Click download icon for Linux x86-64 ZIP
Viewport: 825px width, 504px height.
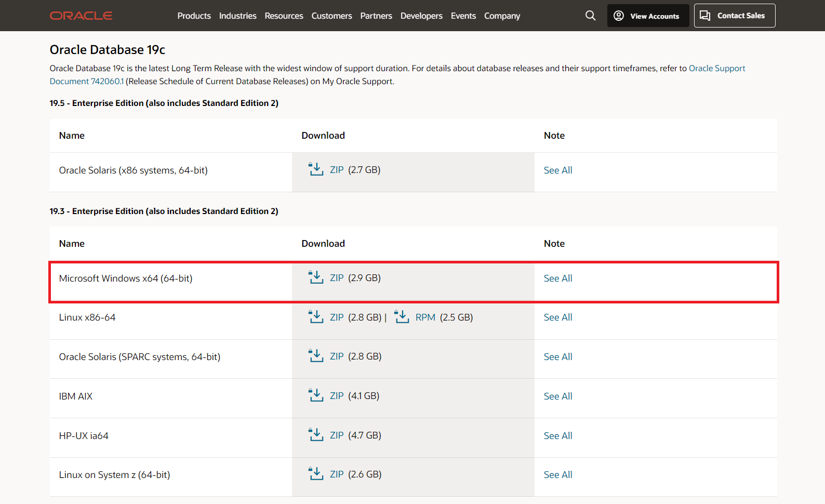tap(316, 316)
